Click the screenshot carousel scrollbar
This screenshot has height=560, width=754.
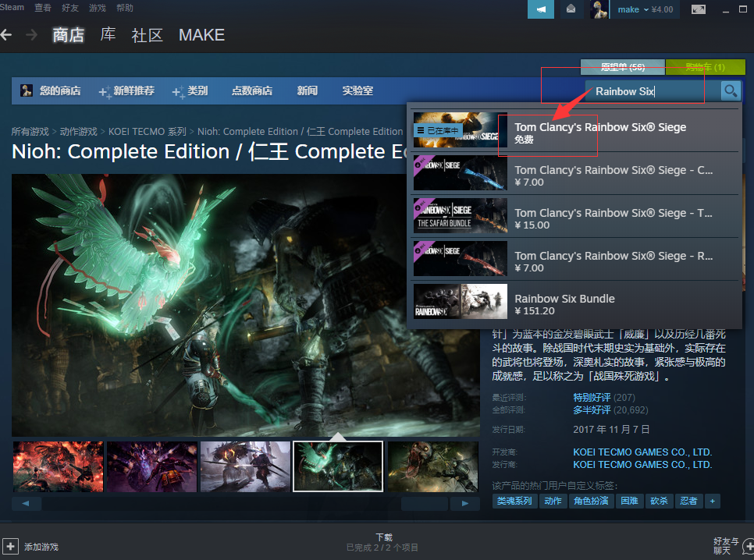coord(424,502)
